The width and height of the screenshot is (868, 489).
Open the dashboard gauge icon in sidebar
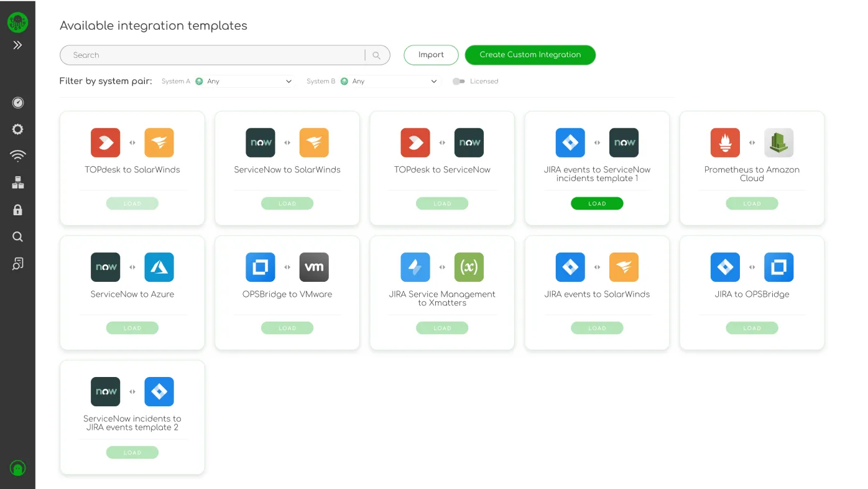point(17,103)
